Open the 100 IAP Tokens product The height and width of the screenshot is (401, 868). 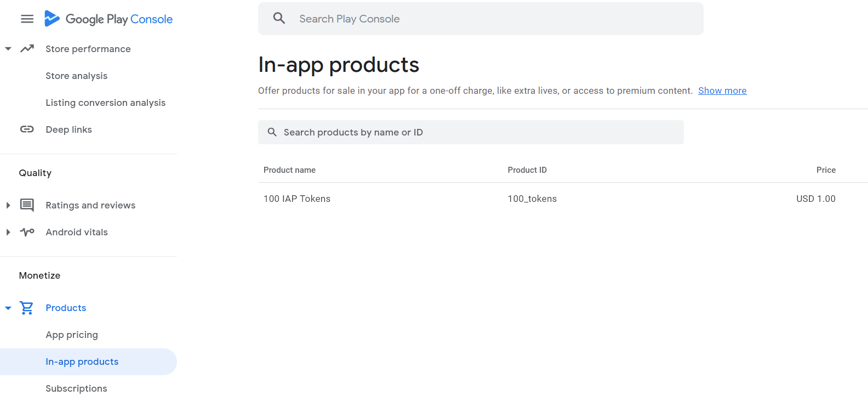tap(297, 199)
